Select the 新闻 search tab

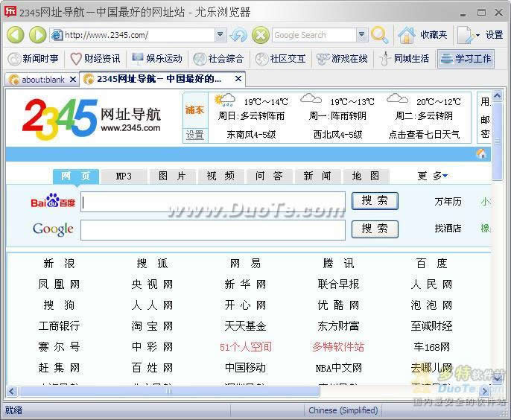point(317,176)
